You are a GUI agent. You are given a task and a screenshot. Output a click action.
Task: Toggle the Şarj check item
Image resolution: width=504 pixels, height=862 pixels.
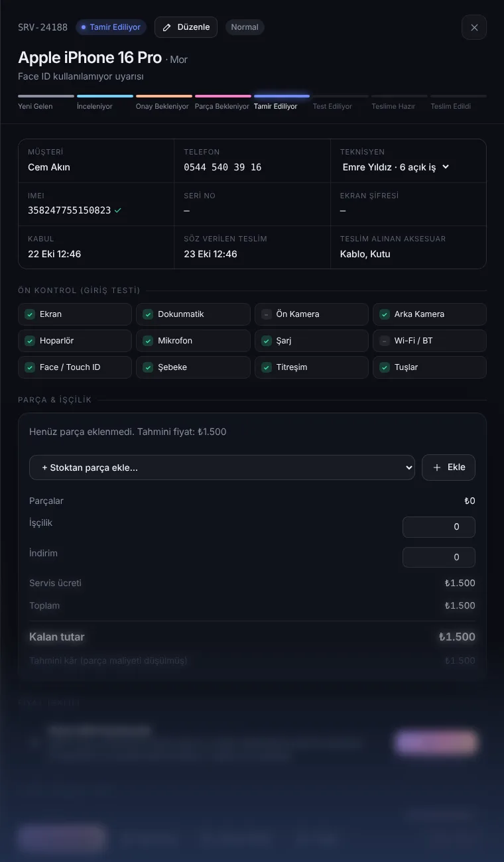[x=312, y=341]
